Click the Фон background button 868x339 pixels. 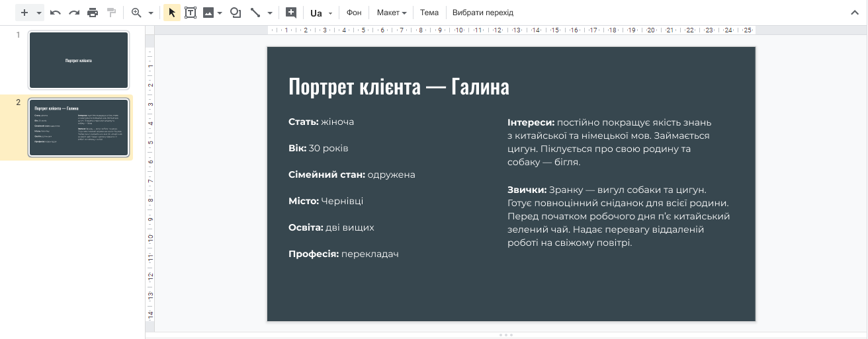pos(354,13)
